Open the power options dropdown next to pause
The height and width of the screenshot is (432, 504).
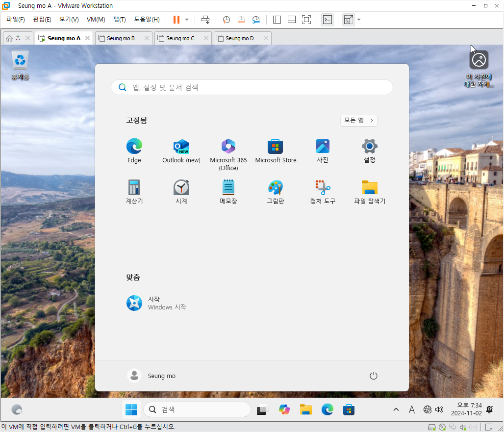(187, 20)
